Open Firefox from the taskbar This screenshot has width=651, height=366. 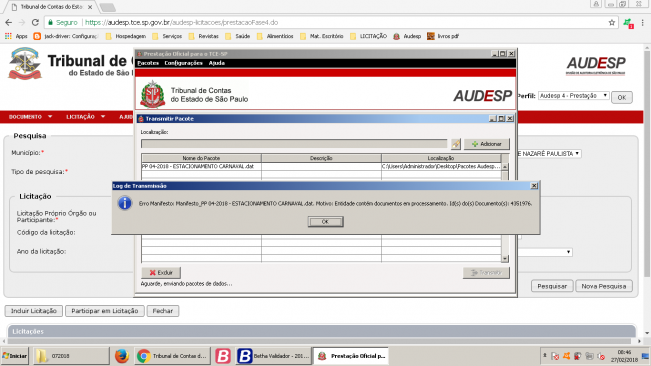tap(122, 356)
